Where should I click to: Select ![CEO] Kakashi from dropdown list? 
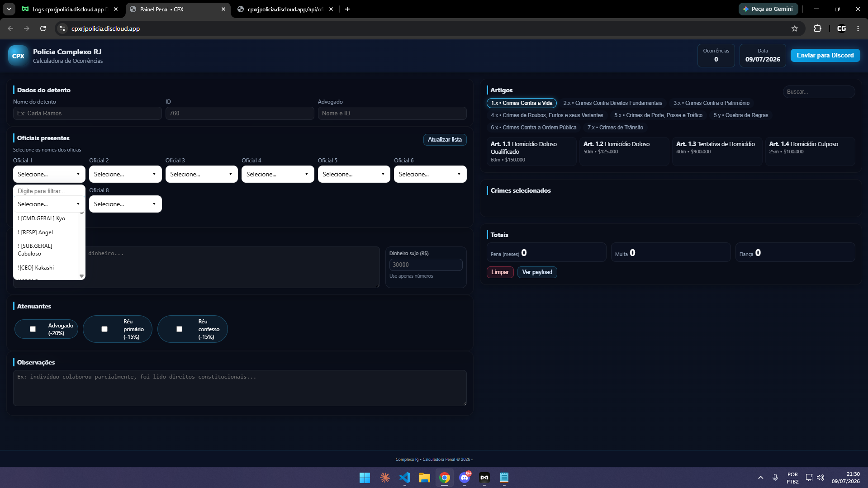point(46,268)
